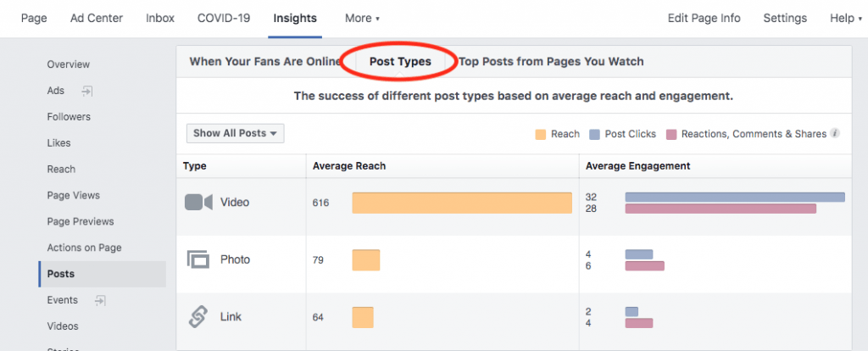
Task: Click Edit Page Info link
Action: point(704,19)
